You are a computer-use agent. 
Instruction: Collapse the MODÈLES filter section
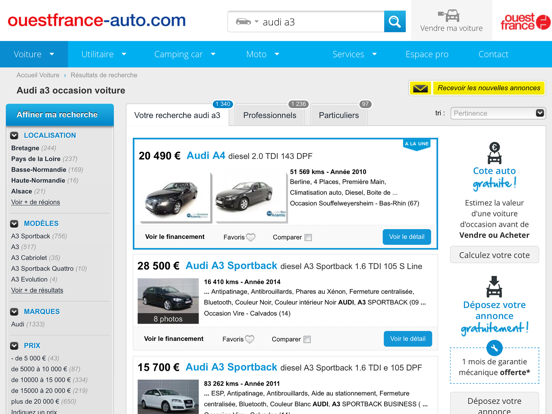click(x=14, y=224)
